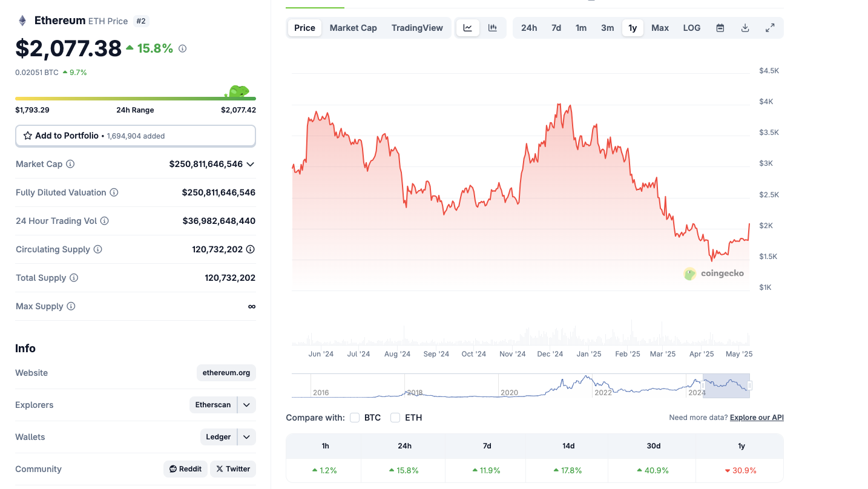Click right handle of timeline range selector

pyautogui.click(x=749, y=386)
